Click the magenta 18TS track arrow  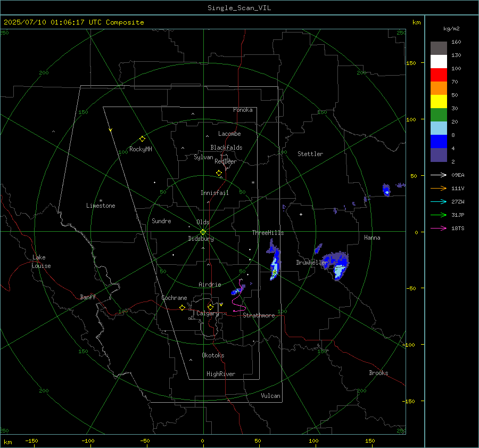[x=439, y=228]
